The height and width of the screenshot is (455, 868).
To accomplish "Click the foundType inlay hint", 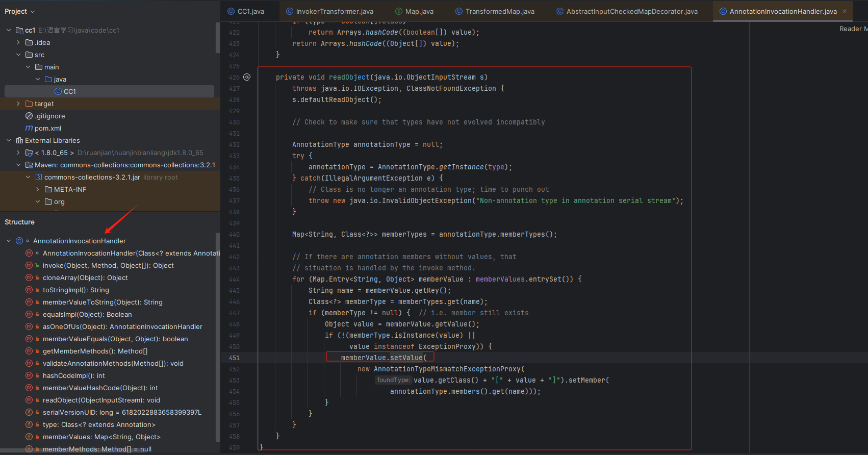I will pyautogui.click(x=393, y=380).
